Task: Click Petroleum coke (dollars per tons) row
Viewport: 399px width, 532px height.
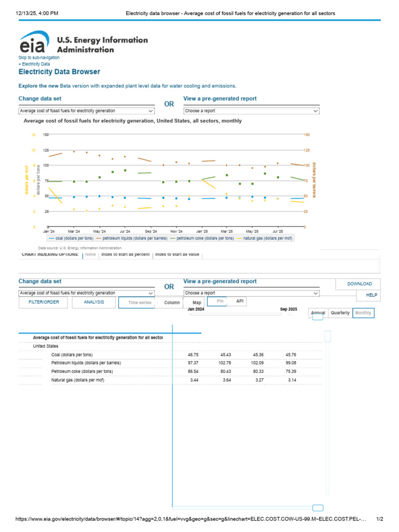Action: tap(170, 371)
